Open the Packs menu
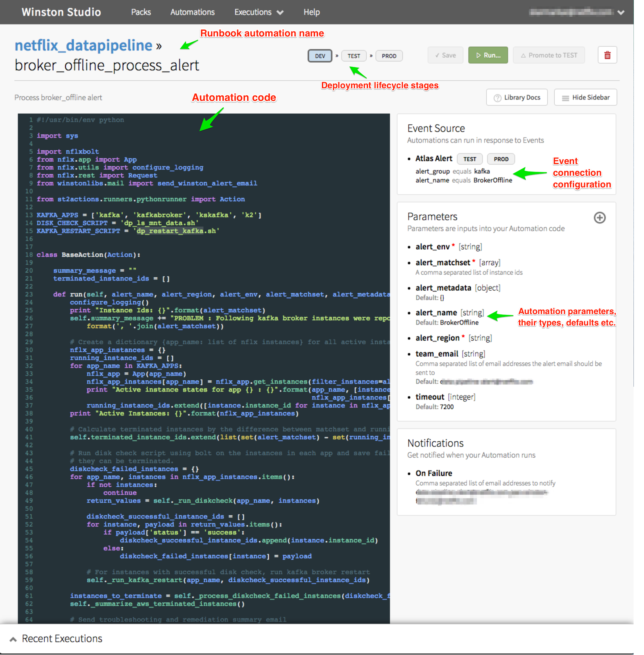644x655 pixels. click(x=141, y=12)
